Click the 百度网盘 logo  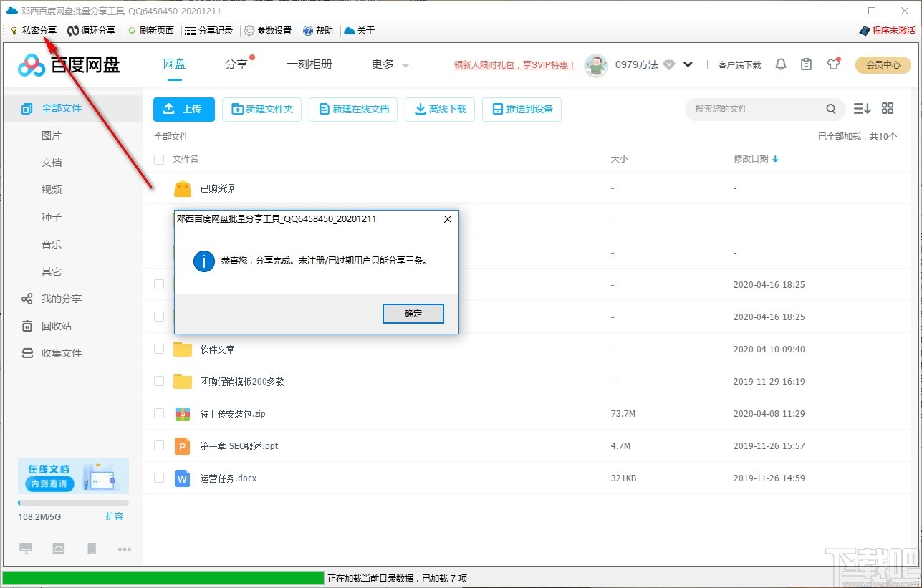pos(69,65)
